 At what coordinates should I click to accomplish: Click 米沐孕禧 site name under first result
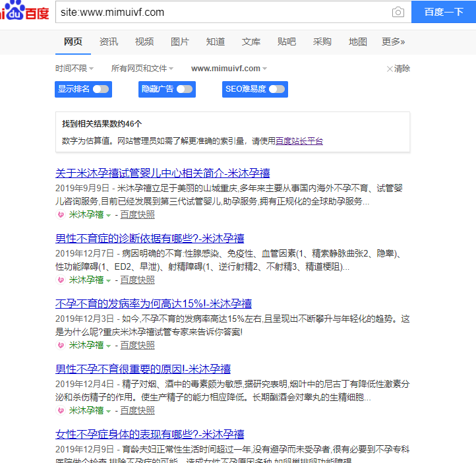coord(86,214)
